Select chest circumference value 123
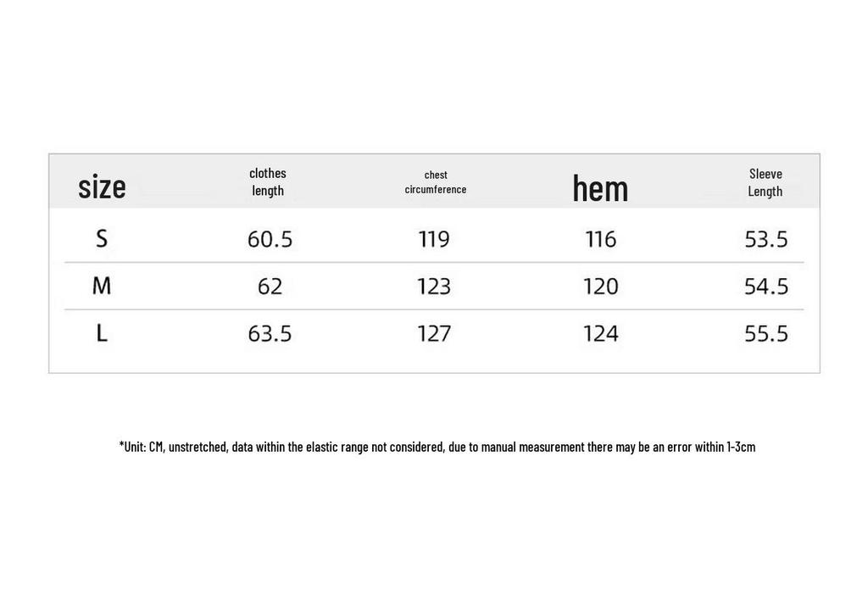 click(435, 287)
